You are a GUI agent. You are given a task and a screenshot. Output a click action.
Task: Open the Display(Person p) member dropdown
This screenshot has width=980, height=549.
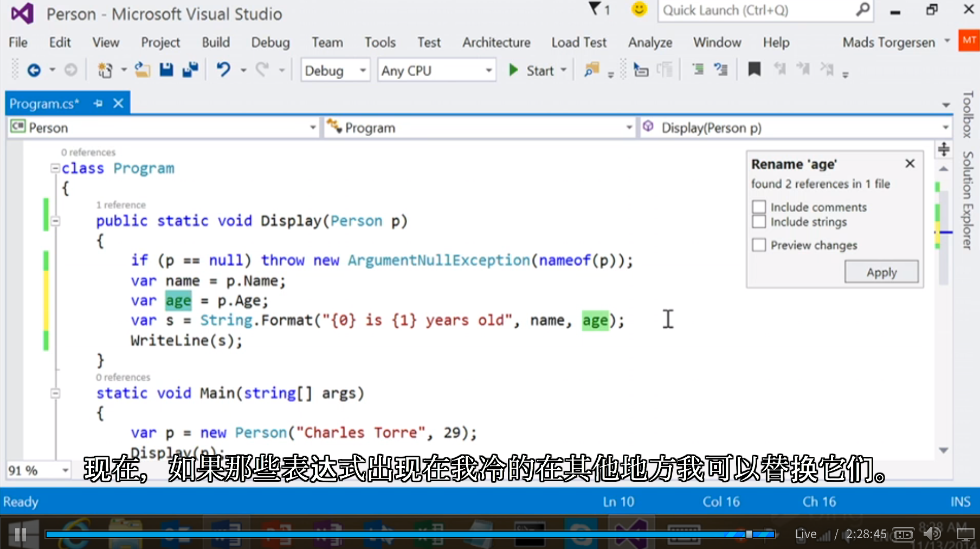[x=796, y=127]
